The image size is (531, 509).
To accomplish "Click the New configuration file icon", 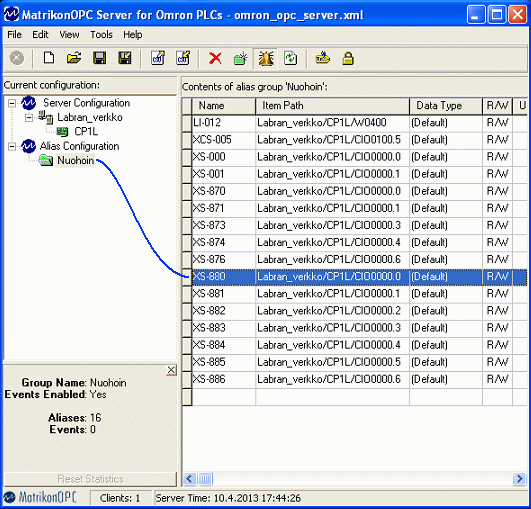I will coord(49,58).
